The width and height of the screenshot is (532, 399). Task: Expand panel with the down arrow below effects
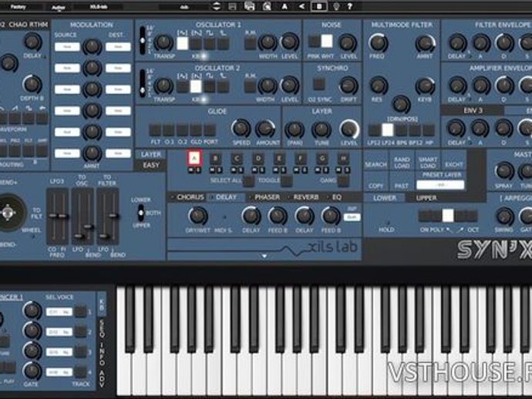[x=264, y=256]
